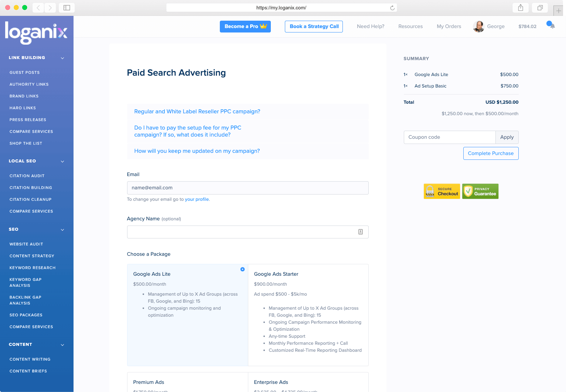This screenshot has width=566, height=392.
Task: Pick the Premium Ads package
Action: pyautogui.click(x=187, y=382)
